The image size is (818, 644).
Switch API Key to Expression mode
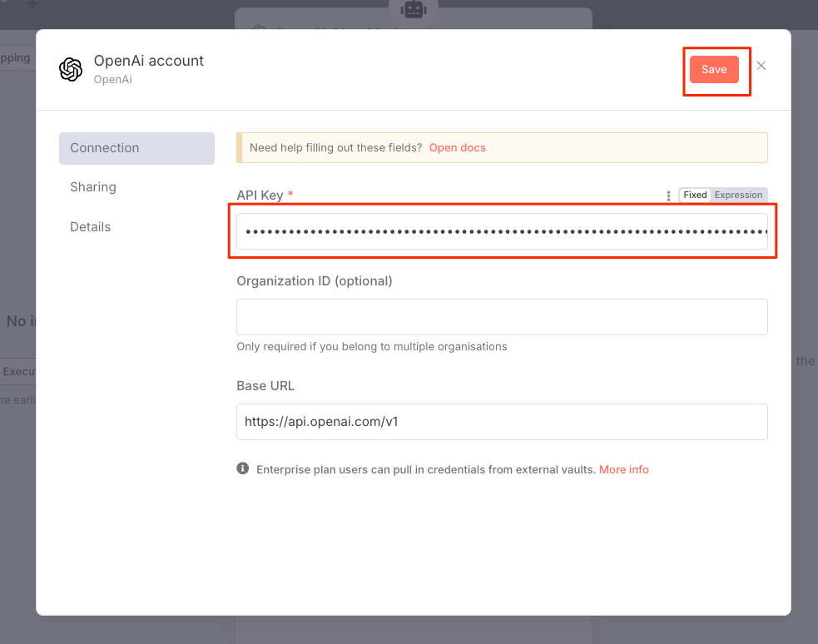click(738, 195)
